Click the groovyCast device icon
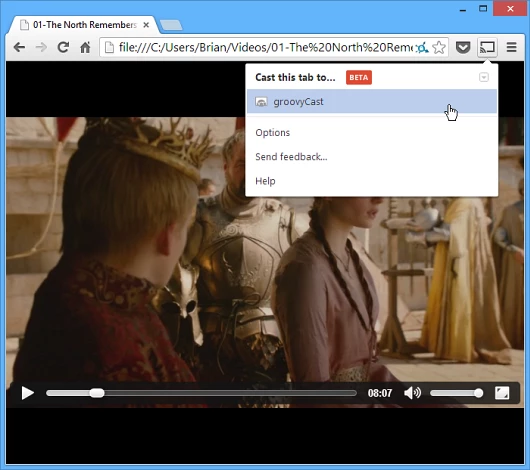The image size is (530, 470). point(261,102)
